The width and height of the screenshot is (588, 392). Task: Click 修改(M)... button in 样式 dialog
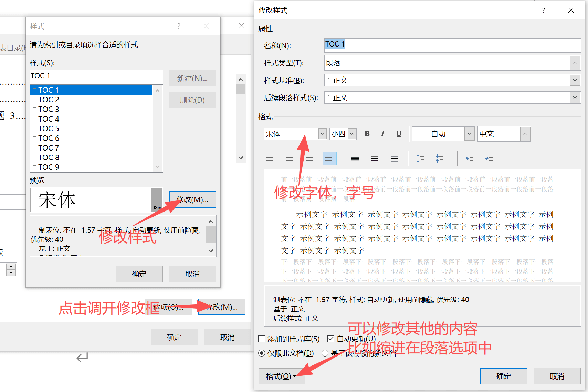tap(192, 199)
